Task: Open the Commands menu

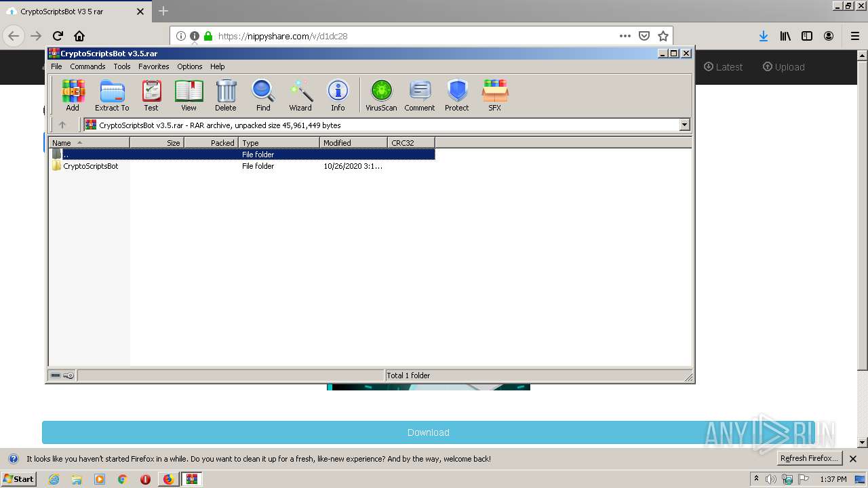Action: coord(87,66)
